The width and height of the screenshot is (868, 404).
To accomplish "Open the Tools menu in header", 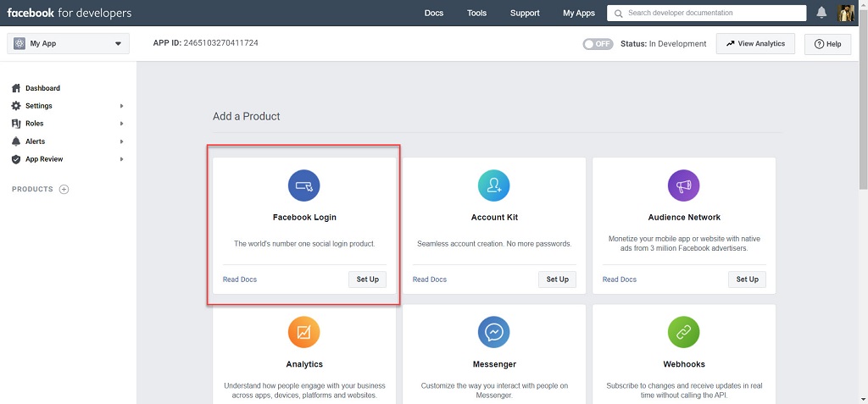I will point(476,13).
